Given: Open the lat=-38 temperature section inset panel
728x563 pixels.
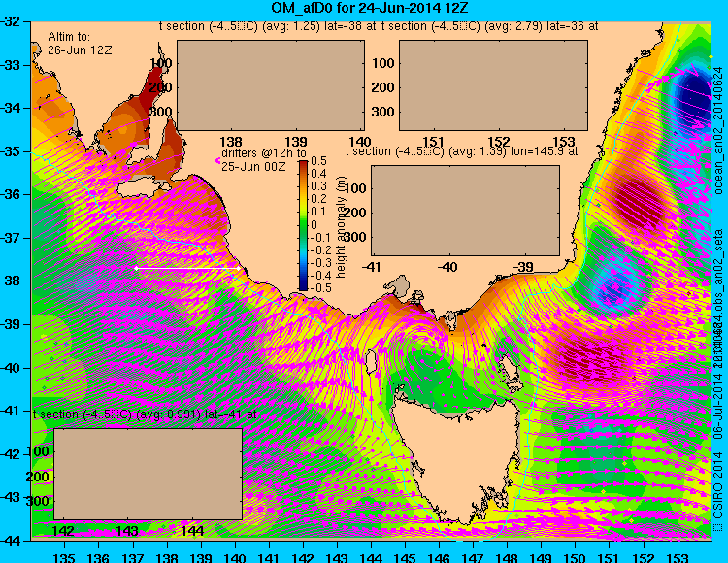Looking at the screenshot, I should 271,85.
